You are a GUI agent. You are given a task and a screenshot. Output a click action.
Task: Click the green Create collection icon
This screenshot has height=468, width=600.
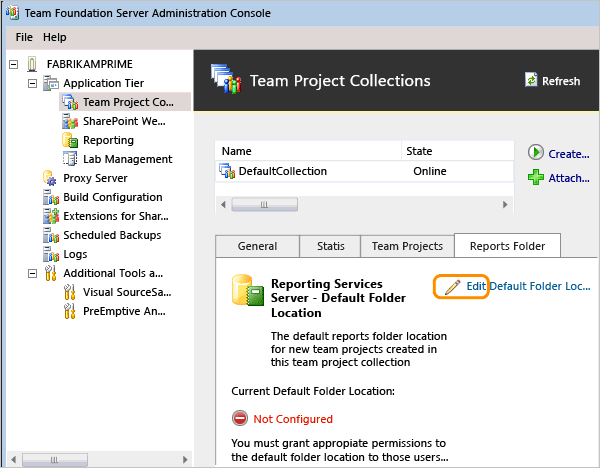click(x=536, y=153)
